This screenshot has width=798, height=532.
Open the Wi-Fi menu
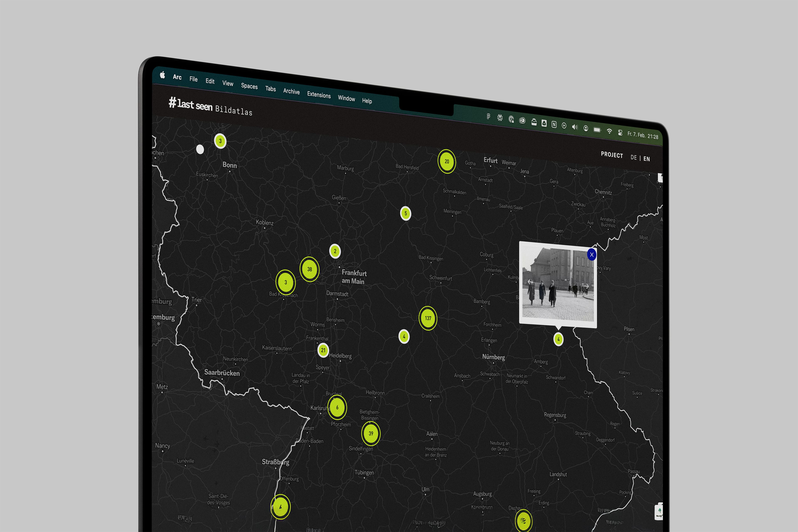[x=609, y=131]
